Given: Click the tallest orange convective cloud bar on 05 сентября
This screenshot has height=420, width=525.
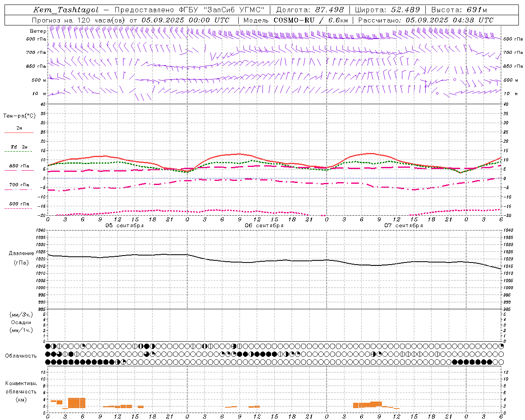Looking at the screenshot, I should 77,403.
